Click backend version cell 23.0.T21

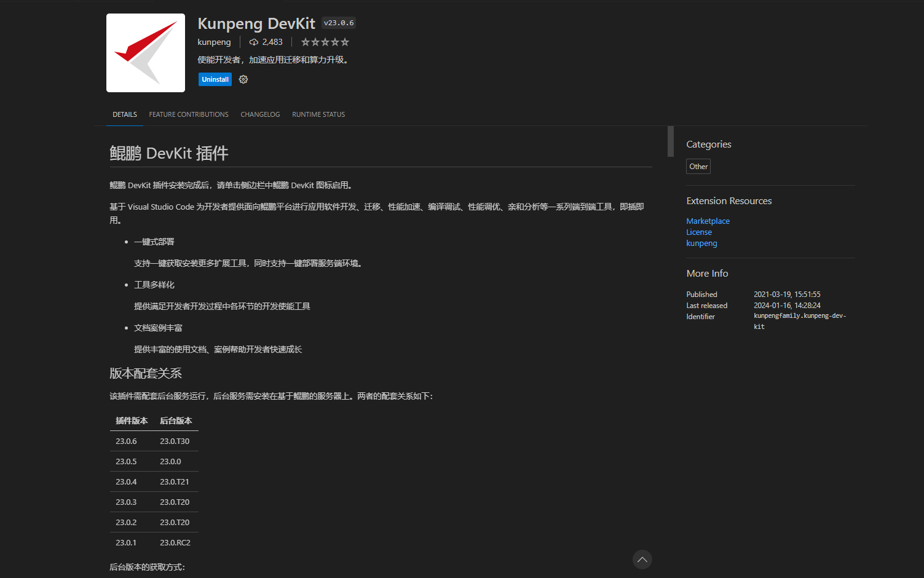175,481
